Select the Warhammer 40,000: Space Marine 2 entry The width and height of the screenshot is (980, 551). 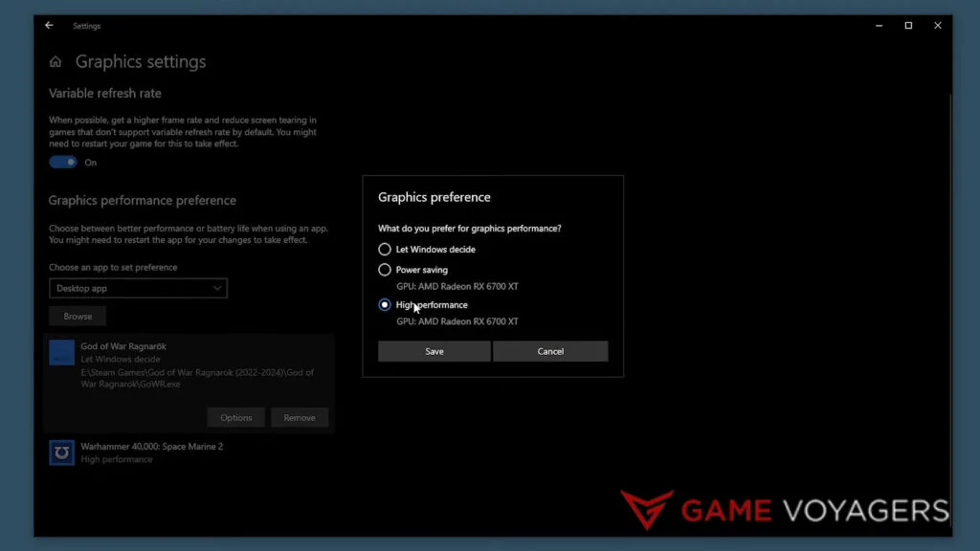point(189,452)
